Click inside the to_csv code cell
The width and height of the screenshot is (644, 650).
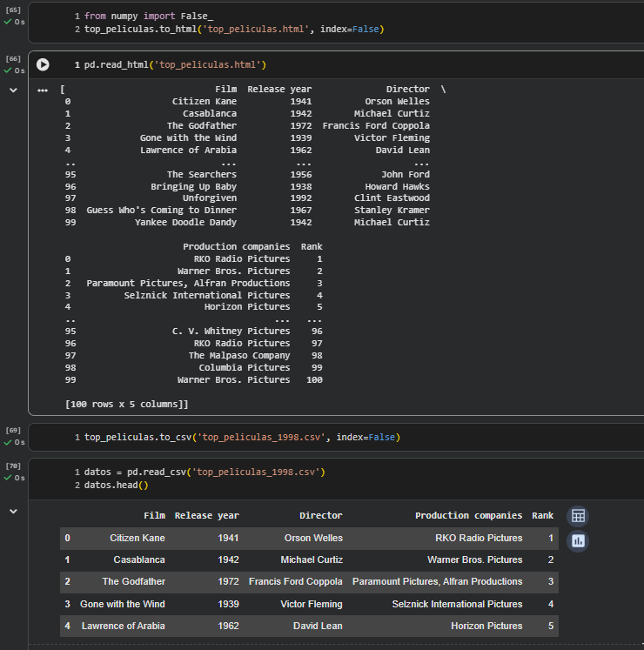[241, 437]
